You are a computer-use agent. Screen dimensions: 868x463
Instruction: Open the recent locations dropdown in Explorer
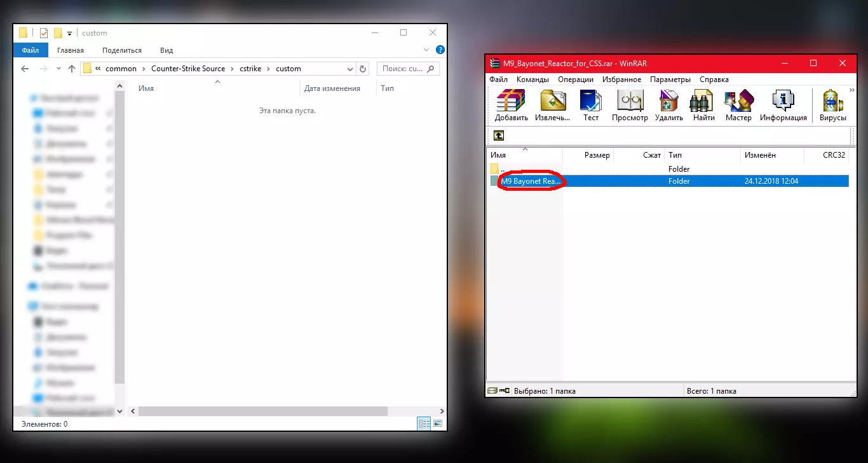pos(58,69)
